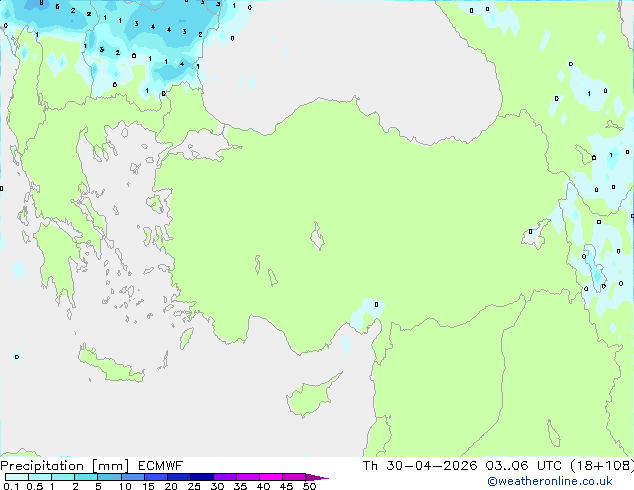Click the 'Precipitation [mm]' title text
The width and height of the screenshot is (634, 490).
64,466
